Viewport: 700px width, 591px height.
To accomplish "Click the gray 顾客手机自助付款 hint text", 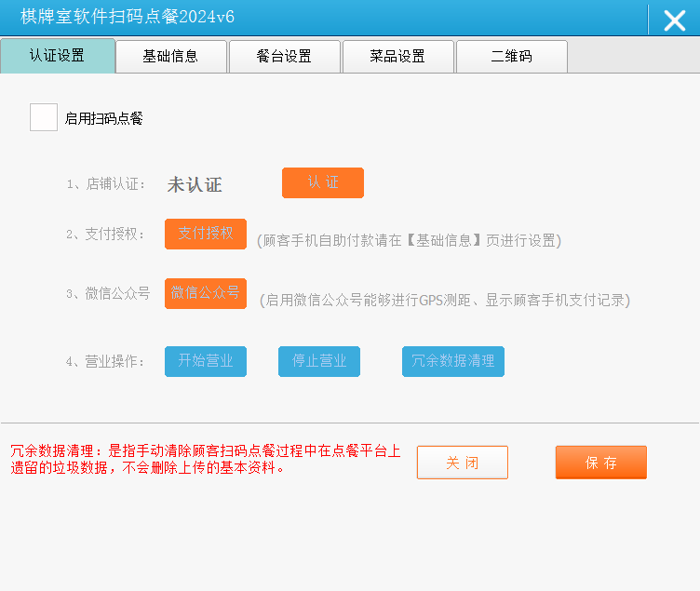I will coord(410,241).
